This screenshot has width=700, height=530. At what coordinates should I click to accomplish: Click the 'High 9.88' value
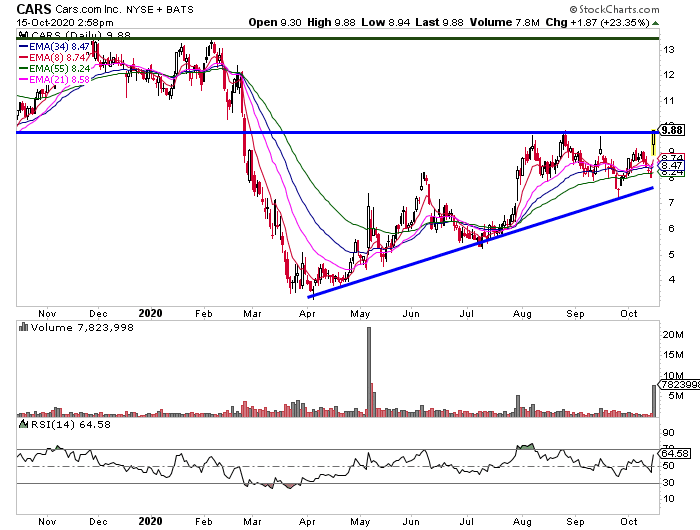(331, 22)
